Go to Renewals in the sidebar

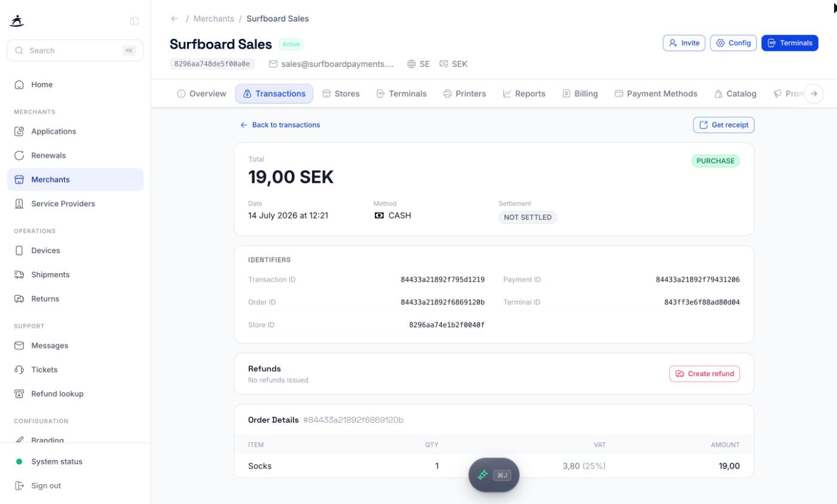pos(75,155)
